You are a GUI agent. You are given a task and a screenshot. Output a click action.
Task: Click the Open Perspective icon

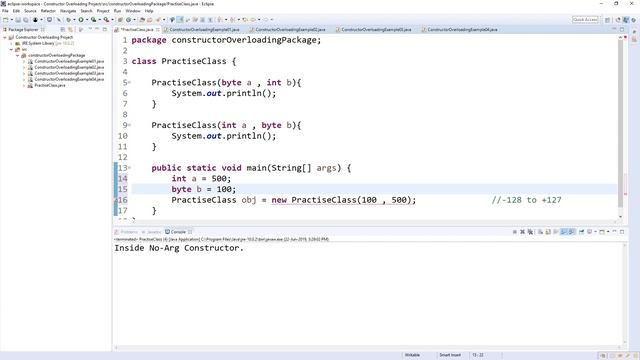[x=607, y=20]
